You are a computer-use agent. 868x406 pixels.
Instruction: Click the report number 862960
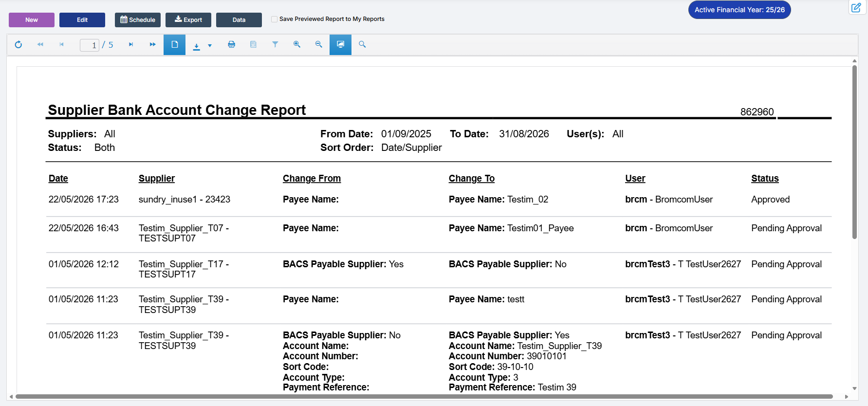tap(757, 112)
